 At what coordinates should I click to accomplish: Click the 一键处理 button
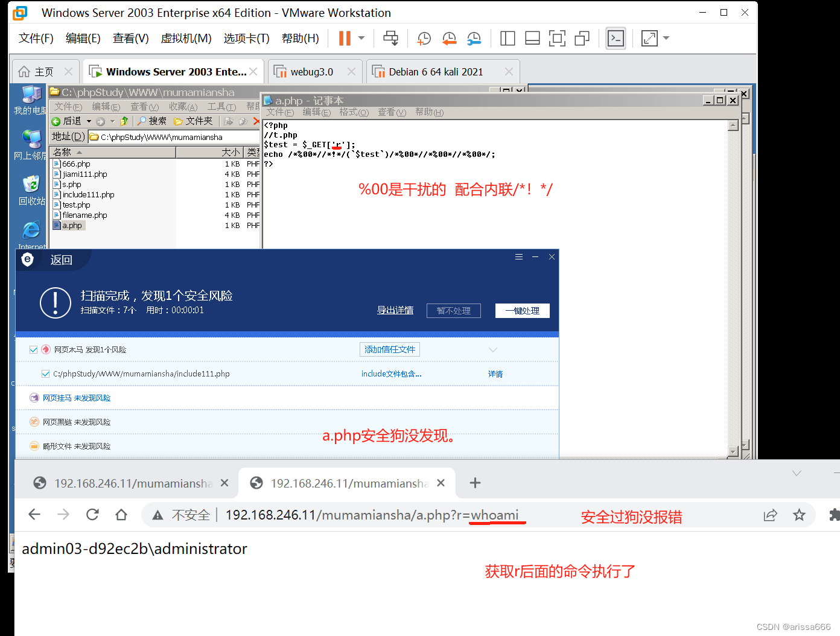[x=523, y=311]
